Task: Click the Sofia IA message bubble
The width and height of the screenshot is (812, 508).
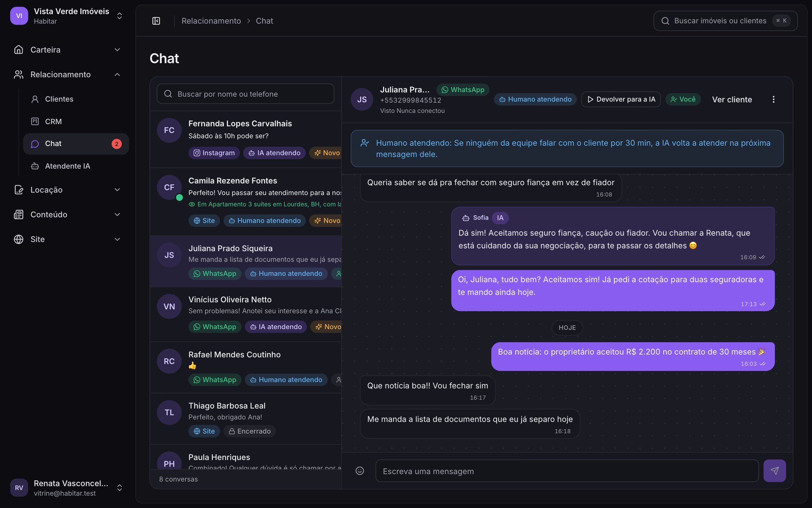Action: 613,236
